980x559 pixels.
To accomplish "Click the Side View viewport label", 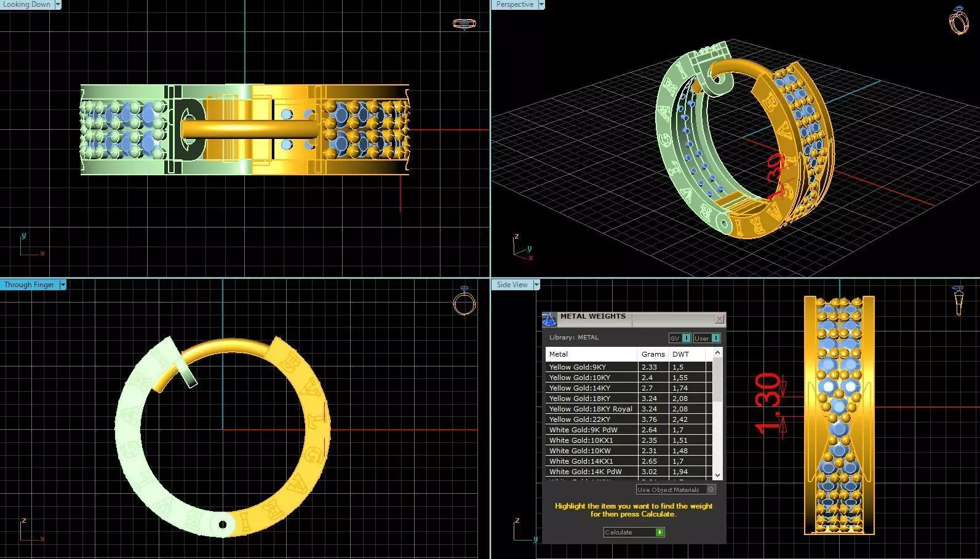I will (x=512, y=285).
